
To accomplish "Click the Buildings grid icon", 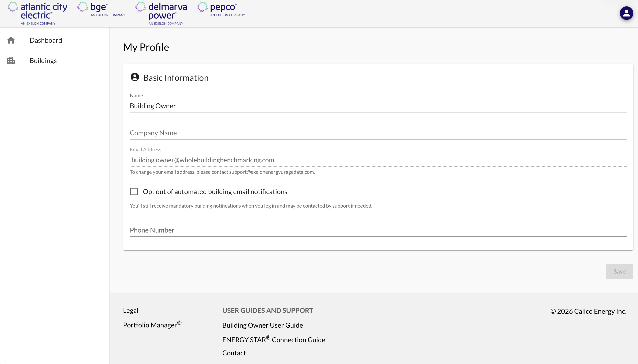I will [11, 60].
